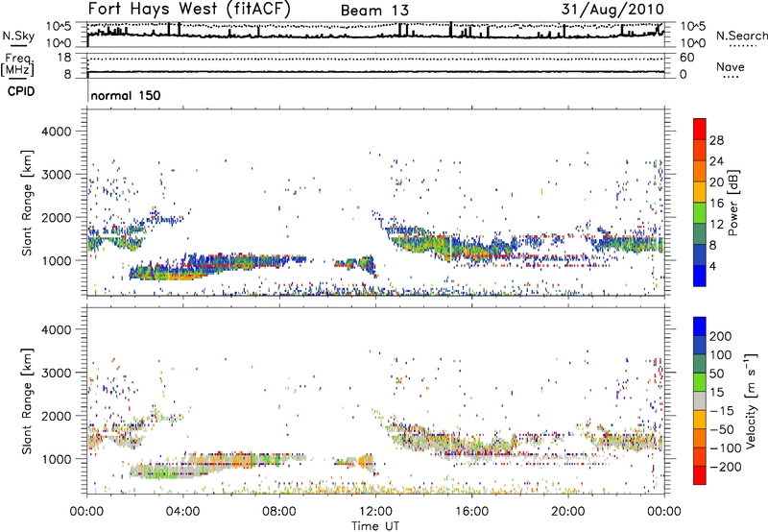This screenshot has height=532, width=768.
Task: Click the 'normal 150' CPID text
Action: click(126, 95)
